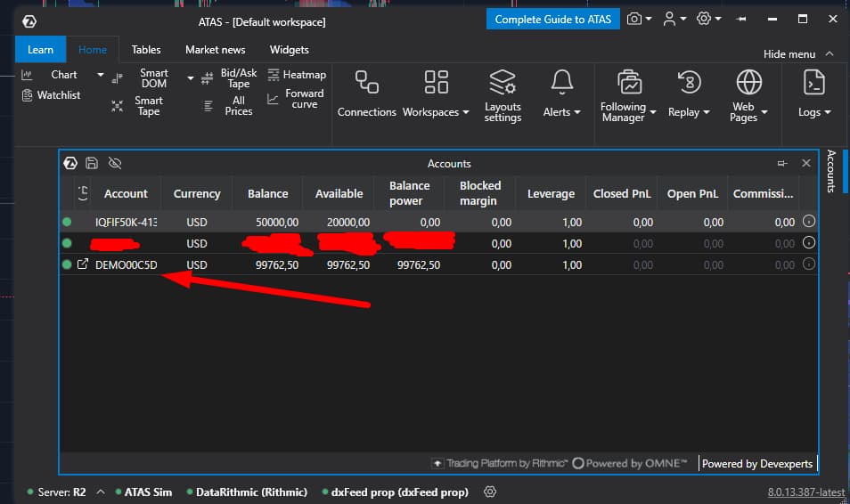This screenshot has height=504, width=850.
Task: Open the screenshot camera menu
Action: click(639, 19)
